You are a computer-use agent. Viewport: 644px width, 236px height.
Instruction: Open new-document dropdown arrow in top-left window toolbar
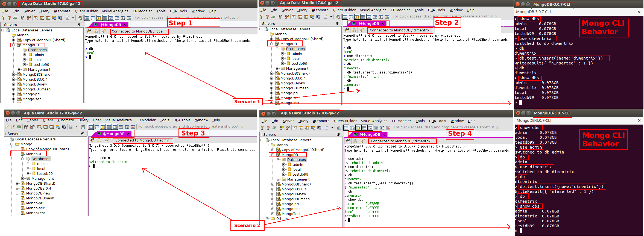click(73, 18)
